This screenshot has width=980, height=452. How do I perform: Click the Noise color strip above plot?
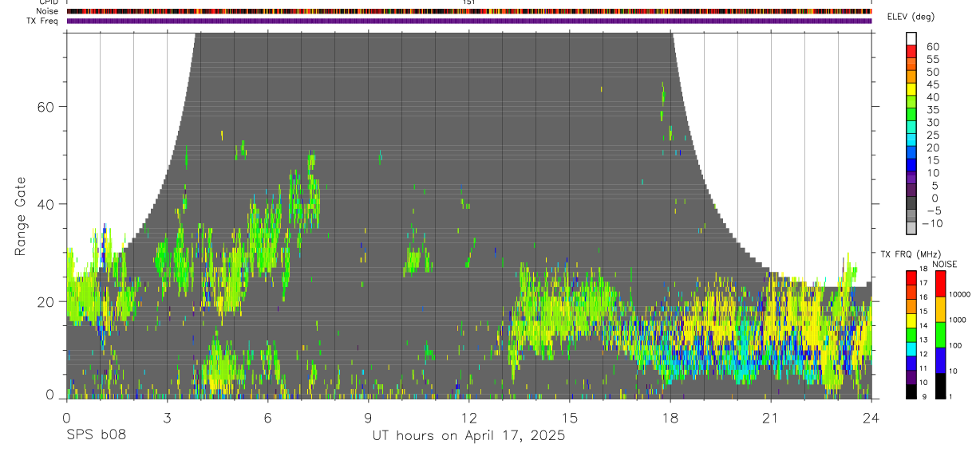tap(469, 11)
